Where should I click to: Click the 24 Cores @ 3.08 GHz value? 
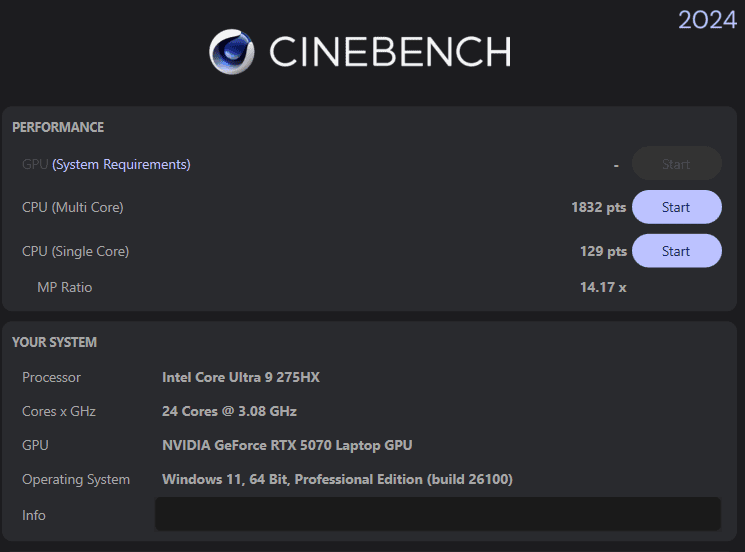(229, 411)
